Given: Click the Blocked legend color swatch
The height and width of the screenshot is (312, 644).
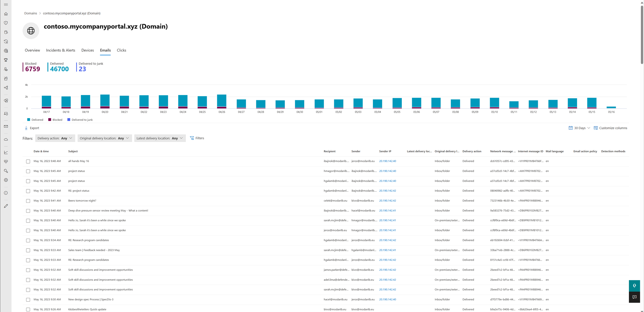Looking at the screenshot, I should click(x=50, y=120).
